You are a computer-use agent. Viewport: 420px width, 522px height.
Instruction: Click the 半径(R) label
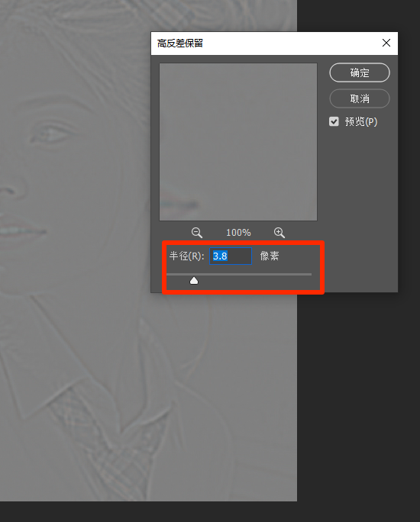[186, 256]
